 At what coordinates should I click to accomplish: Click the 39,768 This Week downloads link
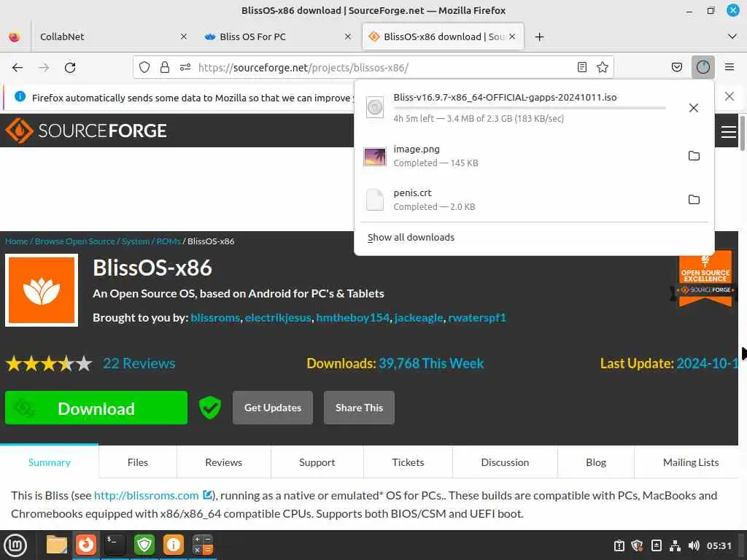431,363
